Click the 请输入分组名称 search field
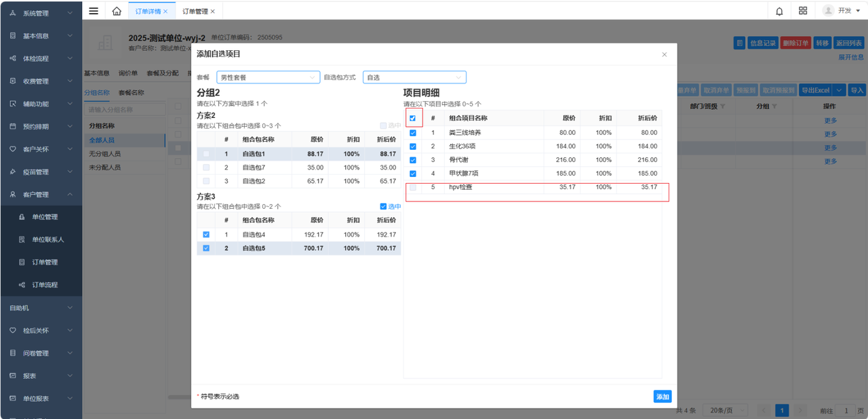Screen dimensions: 868x419 tap(125, 110)
